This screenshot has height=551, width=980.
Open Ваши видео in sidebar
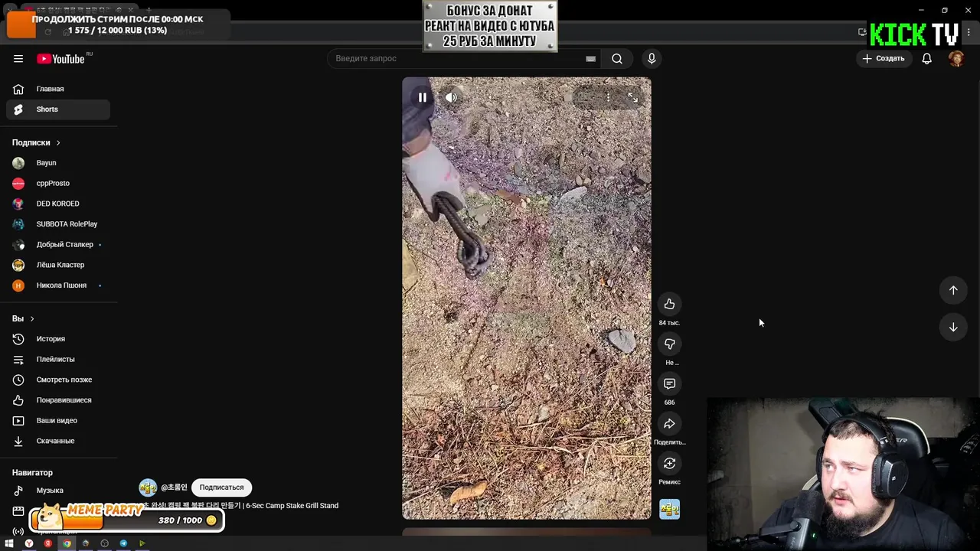point(58,420)
